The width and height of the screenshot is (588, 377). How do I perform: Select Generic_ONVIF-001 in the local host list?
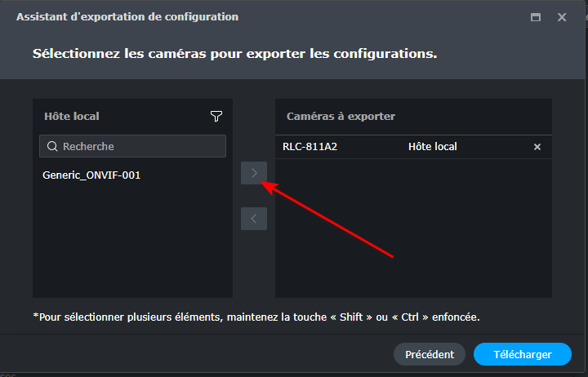pyautogui.click(x=91, y=175)
